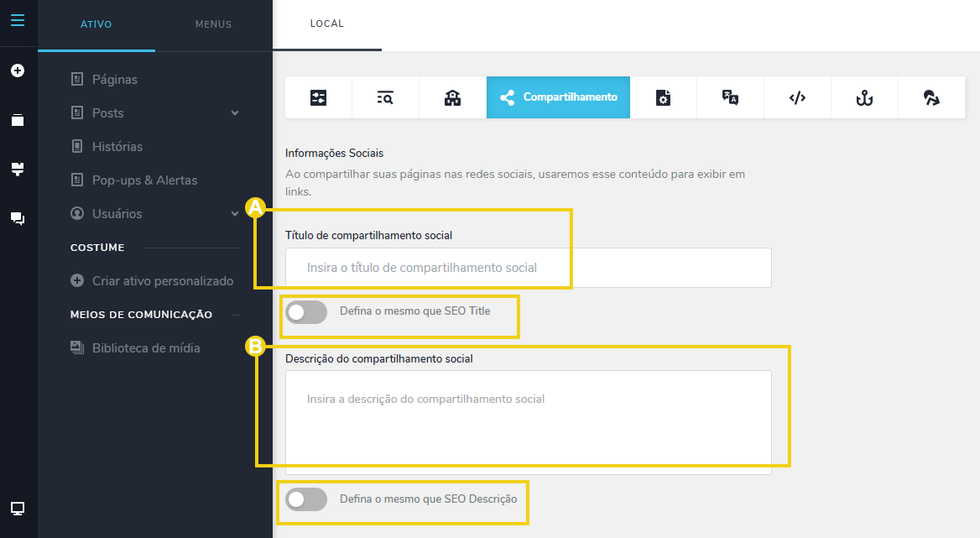Select the Compartilhamento tab label

[x=570, y=97]
